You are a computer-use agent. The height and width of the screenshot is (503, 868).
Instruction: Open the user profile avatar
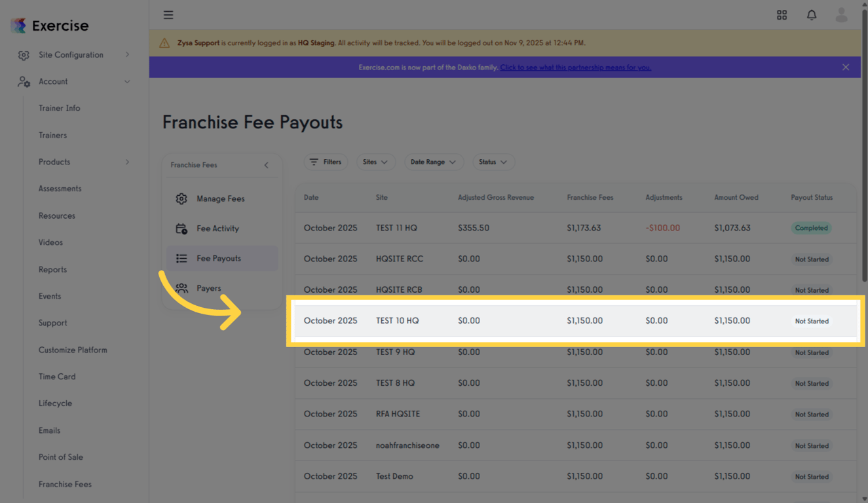[841, 14]
